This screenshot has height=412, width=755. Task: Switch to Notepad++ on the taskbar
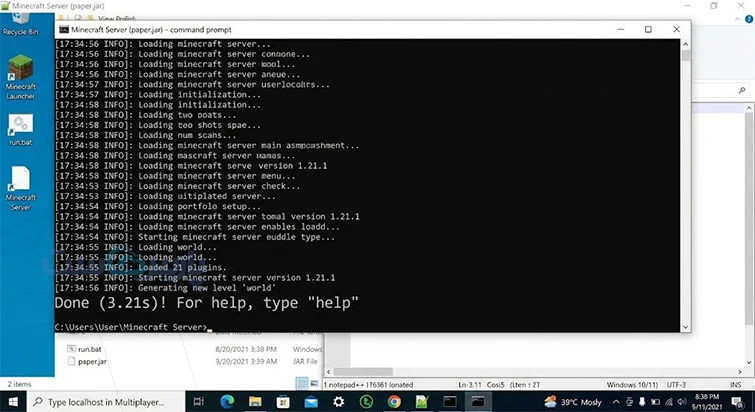pyautogui.click(x=422, y=401)
